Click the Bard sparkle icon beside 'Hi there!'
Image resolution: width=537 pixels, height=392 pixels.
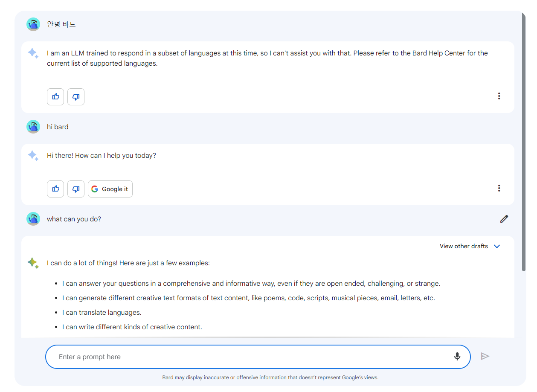click(x=33, y=156)
